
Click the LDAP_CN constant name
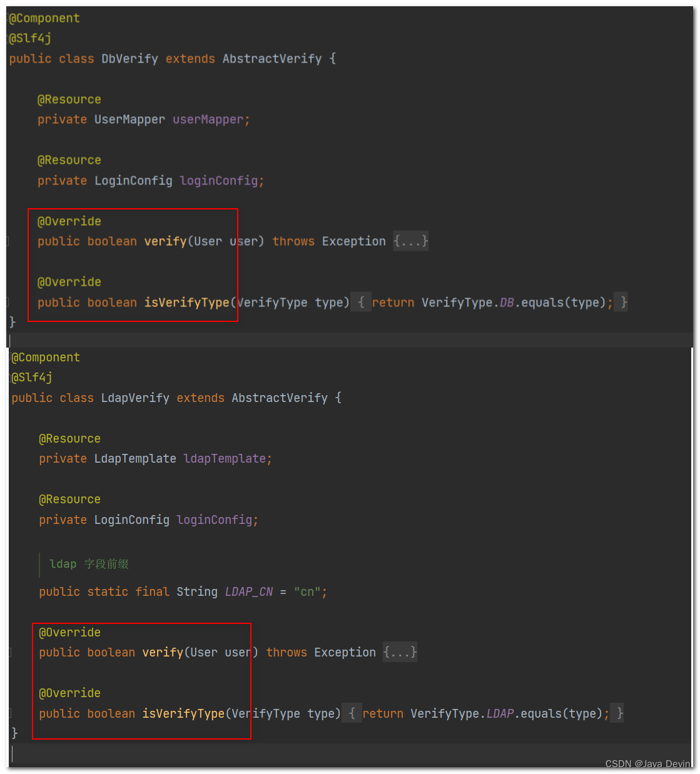249,592
